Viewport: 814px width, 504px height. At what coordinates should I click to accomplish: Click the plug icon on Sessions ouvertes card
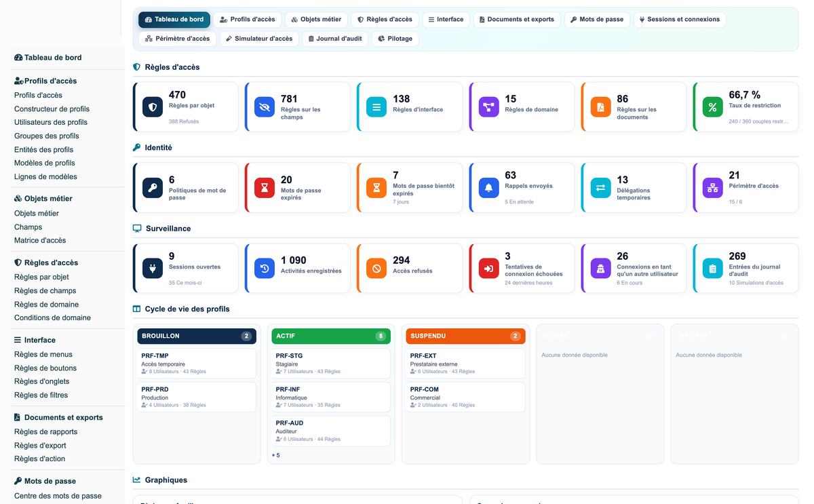pyautogui.click(x=153, y=269)
